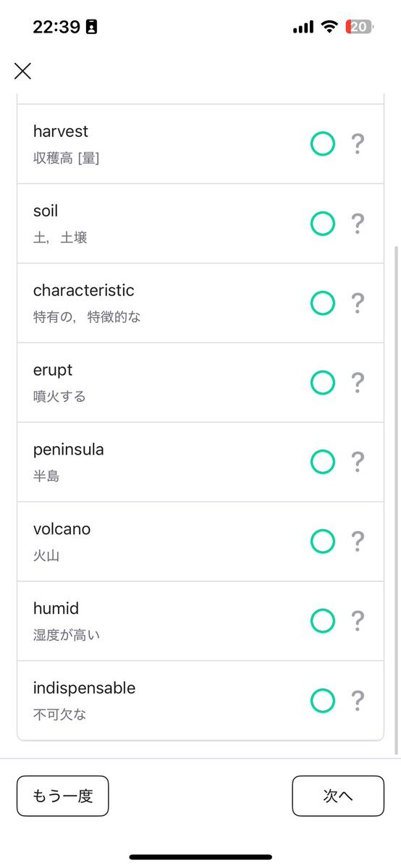The image size is (401, 868).
Task: Toggle the green circle for volcano
Action: (322, 542)
